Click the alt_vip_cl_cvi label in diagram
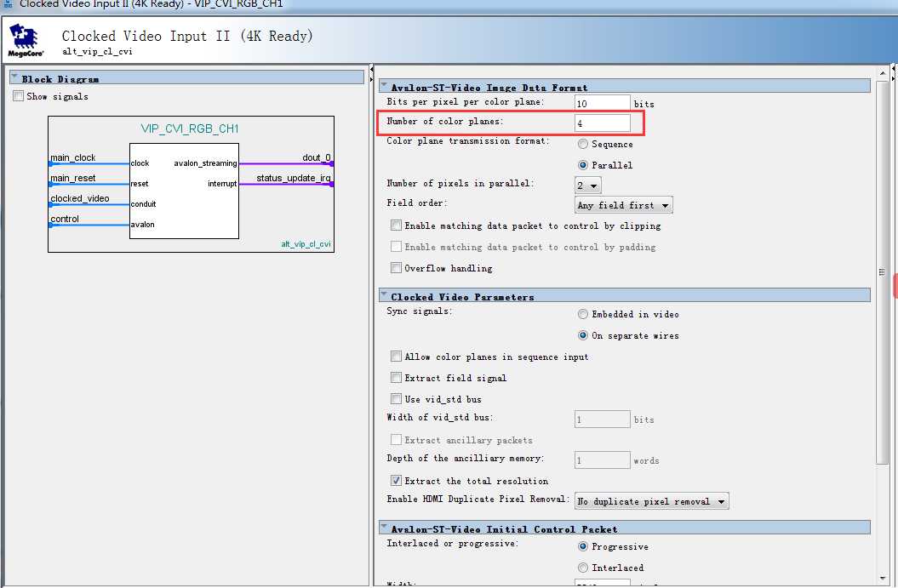The image size is (898, 588). click(306, 244)
